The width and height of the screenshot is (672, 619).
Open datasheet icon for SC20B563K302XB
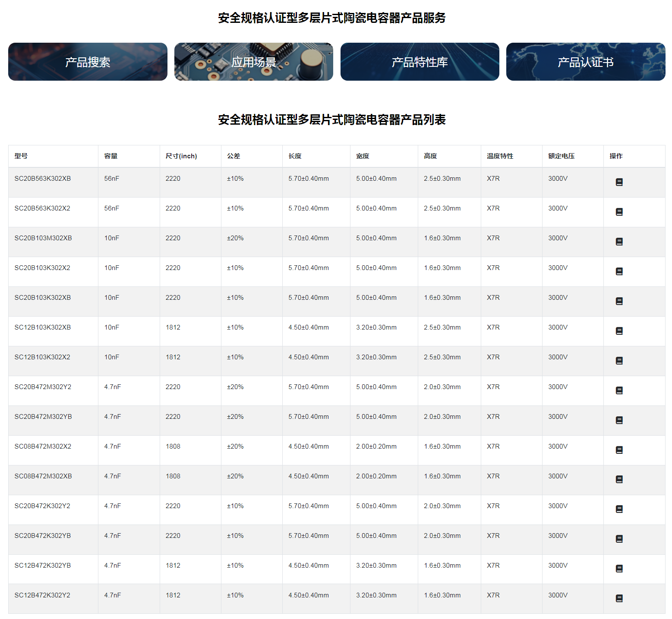[x=619, y=182]
